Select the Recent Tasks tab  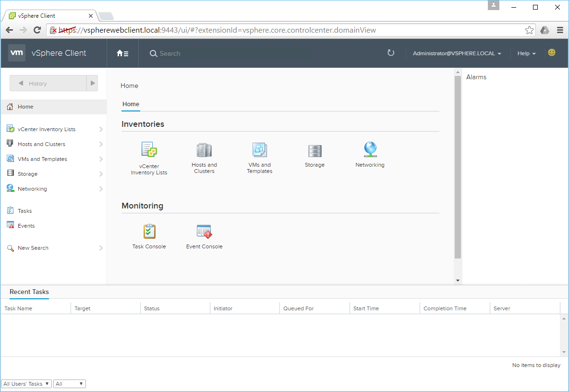point(29,292)
